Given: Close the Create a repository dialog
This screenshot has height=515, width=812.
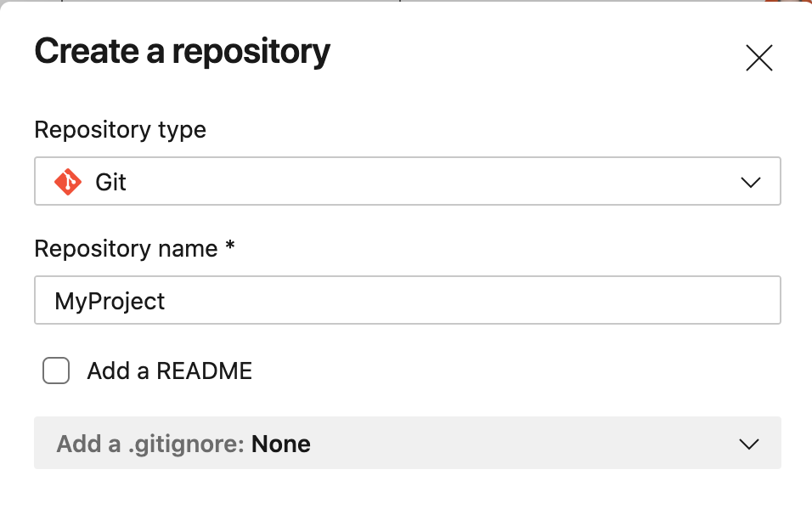Looking at the screenshot, I should [x=758, y=58].
